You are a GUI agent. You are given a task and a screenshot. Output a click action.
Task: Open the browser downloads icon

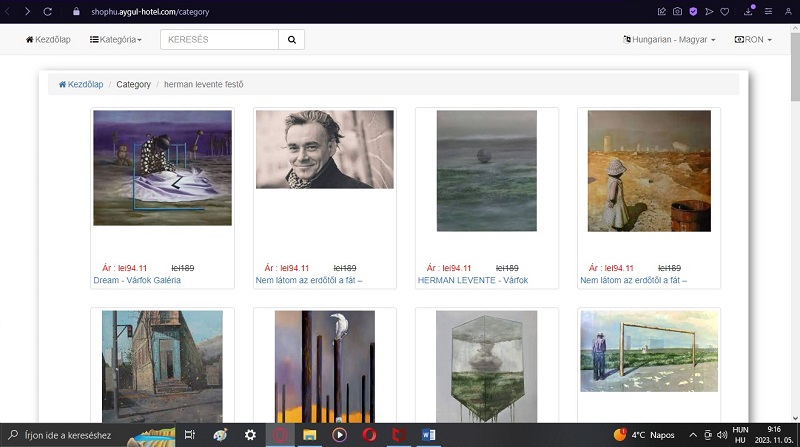748,11
